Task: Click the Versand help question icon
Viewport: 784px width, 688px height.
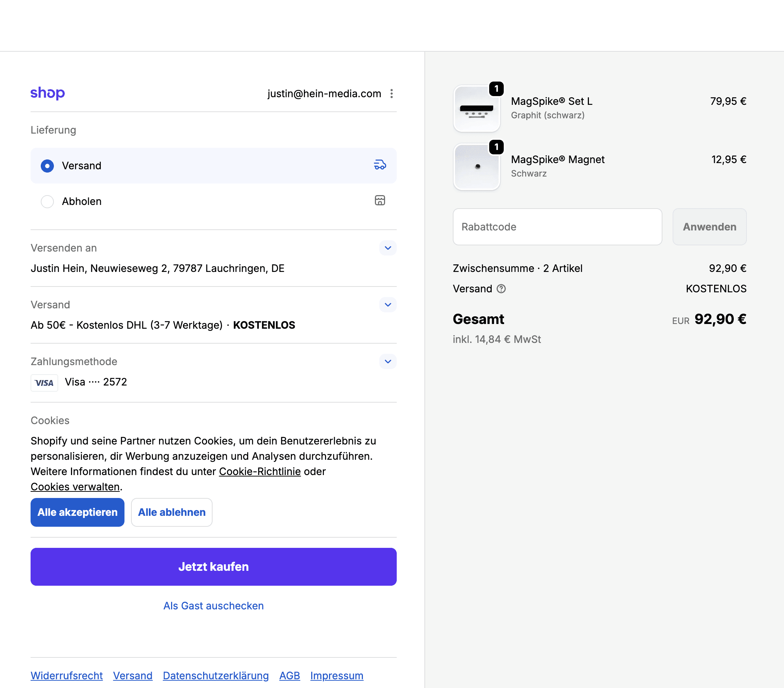Action: click(x=501, y=289)
